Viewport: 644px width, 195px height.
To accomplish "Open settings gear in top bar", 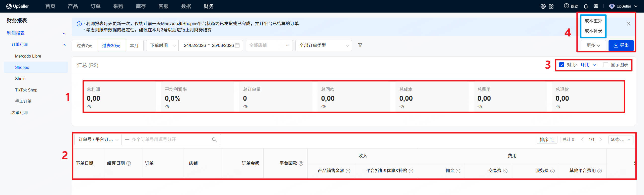I will click(596, 6).
